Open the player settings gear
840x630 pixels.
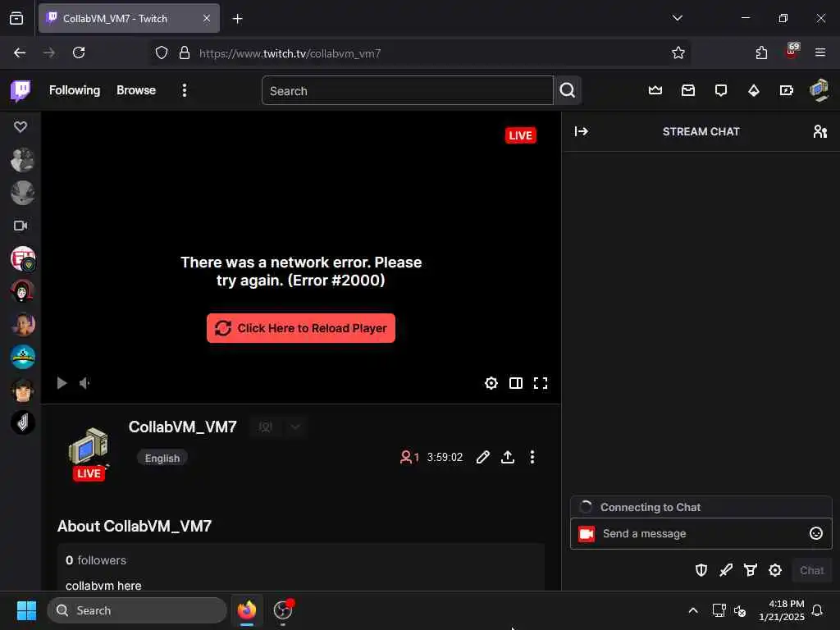coord(491,383)
